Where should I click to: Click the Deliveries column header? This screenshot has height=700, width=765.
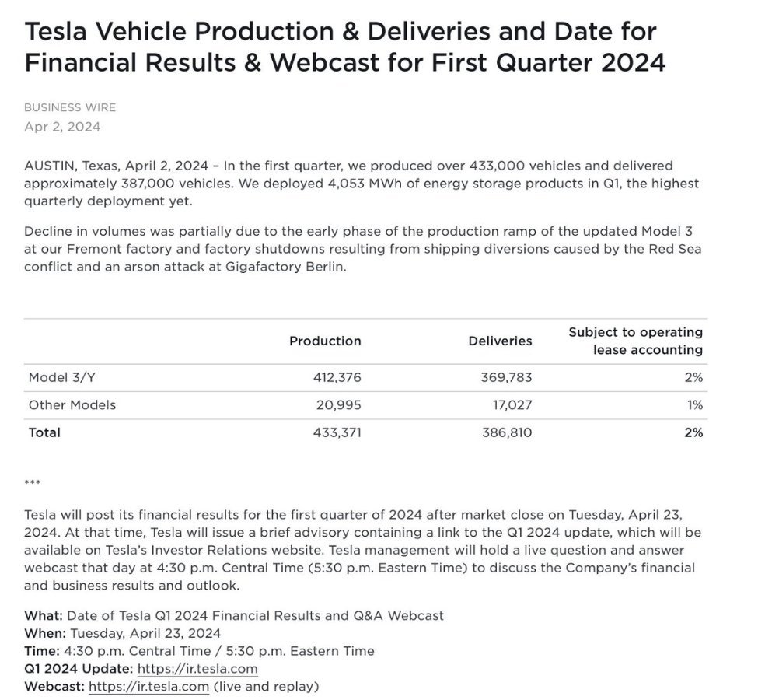[x=500, y=341]
